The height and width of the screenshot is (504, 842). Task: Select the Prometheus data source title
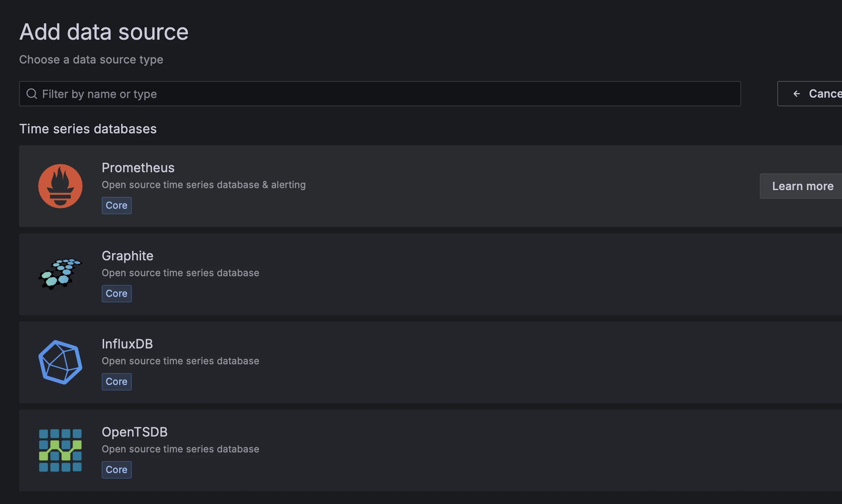138,168
